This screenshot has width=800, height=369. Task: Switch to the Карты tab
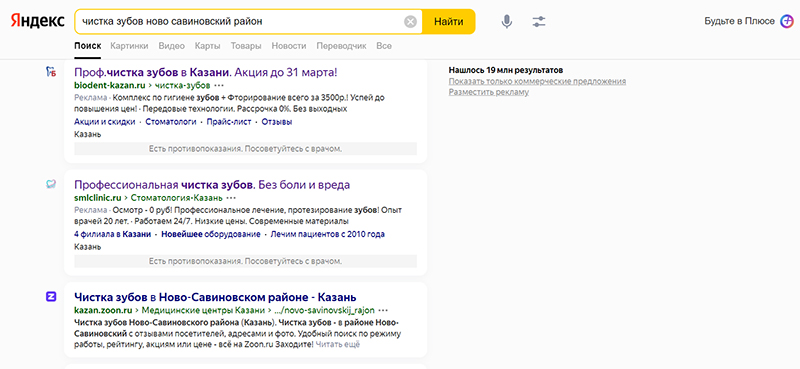tap(208, 46)
